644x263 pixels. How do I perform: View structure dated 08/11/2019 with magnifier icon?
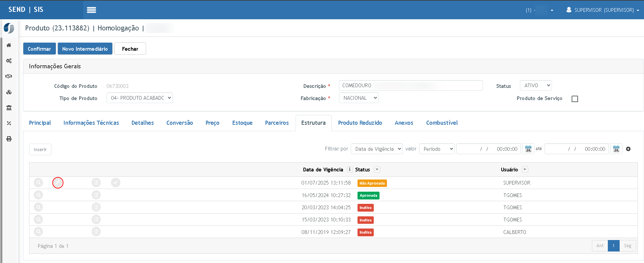click(x=39, y=232)
